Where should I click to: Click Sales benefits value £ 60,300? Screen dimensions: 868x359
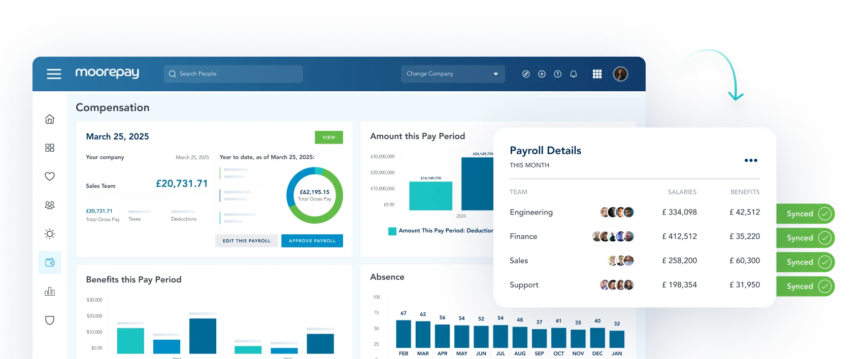coord(745,261)
